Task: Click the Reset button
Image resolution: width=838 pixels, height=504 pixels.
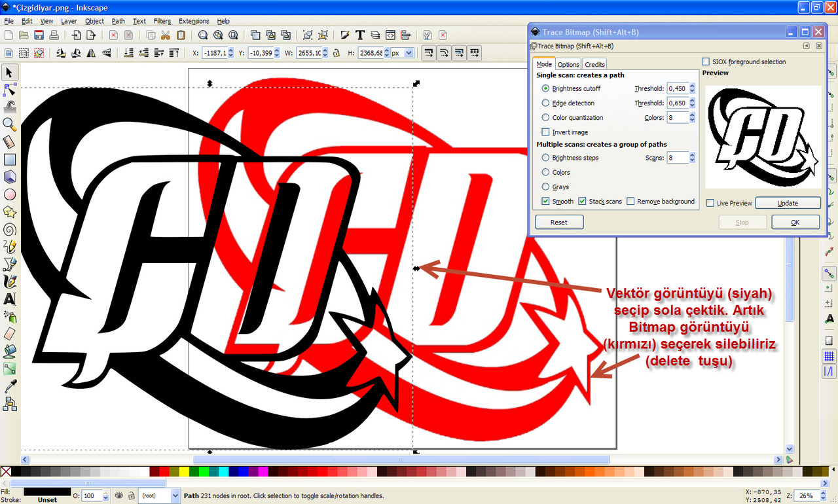Action: pos(559,223)
